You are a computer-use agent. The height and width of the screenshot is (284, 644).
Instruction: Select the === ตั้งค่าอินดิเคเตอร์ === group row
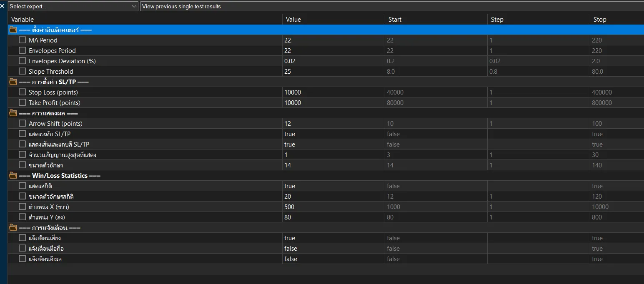326,30
